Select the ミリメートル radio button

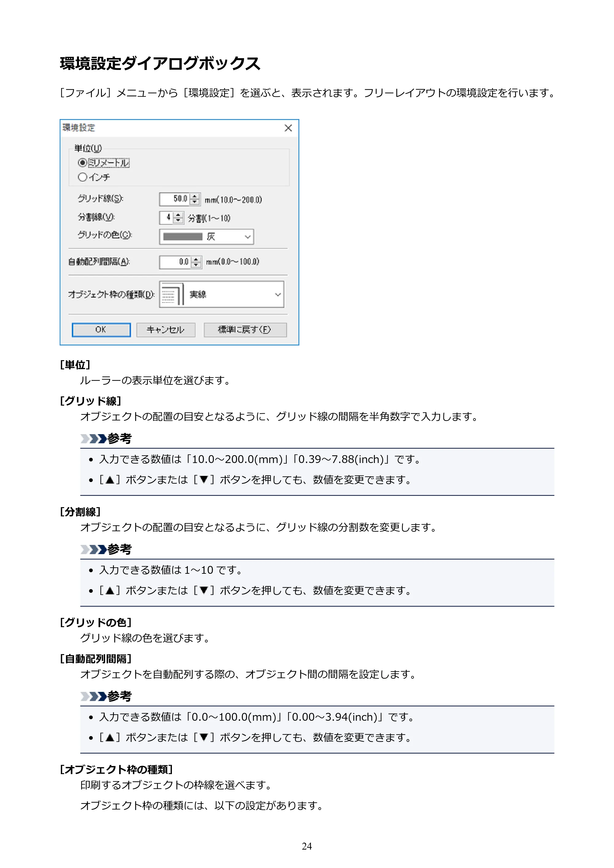[82, 163]
